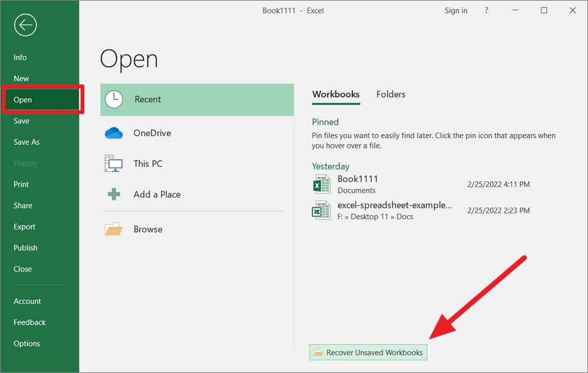Select the This PC location label
Viewport: 588px width, 373px height.
pyautogui.click(x=148, y=164)
